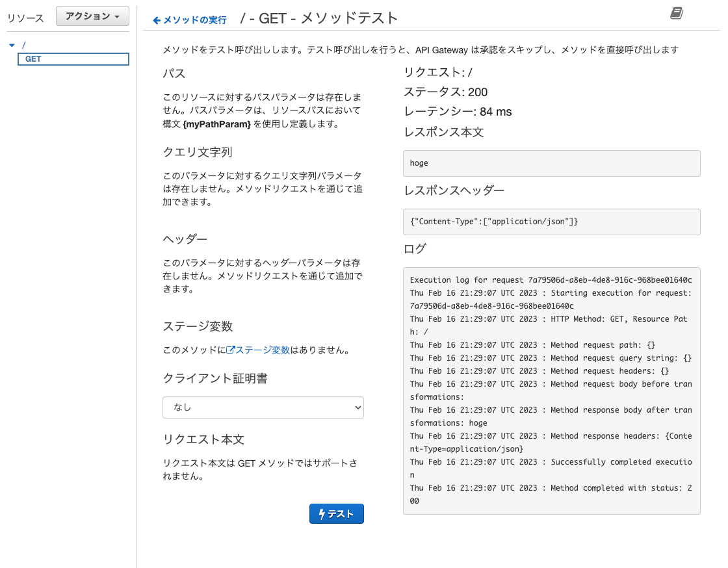Select the GET method in resource tree
This screenshot has width=728, height=568.
pyautogui.click(x=33, y=59)
